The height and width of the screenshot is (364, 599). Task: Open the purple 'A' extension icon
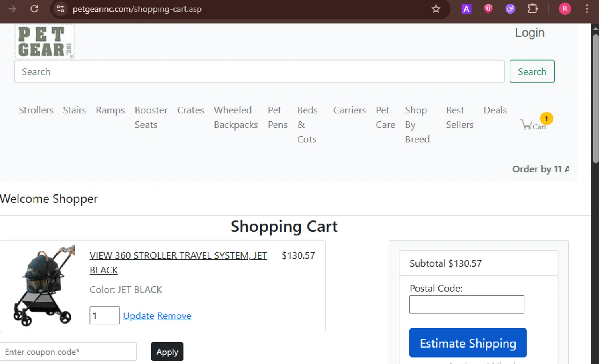[x=466, y=9]
